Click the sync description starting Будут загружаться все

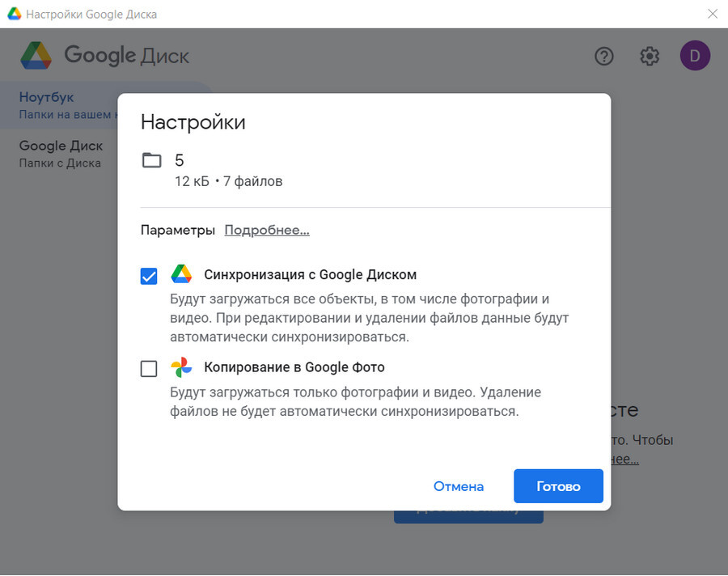click(x=369, y=318)
